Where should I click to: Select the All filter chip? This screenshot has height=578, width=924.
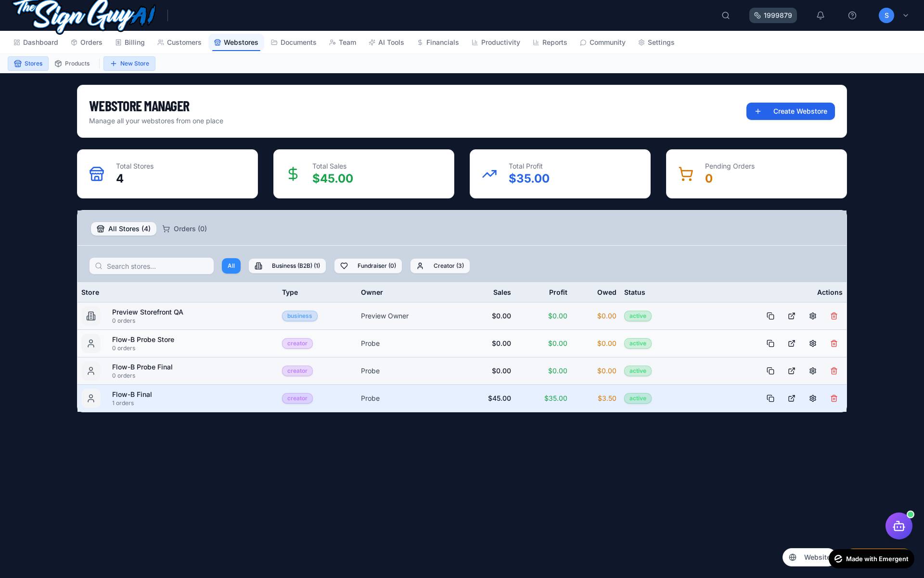tap(231, 266)
